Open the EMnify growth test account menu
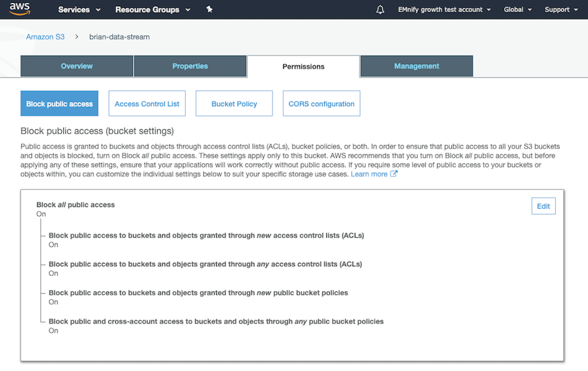Viewport: 588px width, 371px height. point(443,9)
